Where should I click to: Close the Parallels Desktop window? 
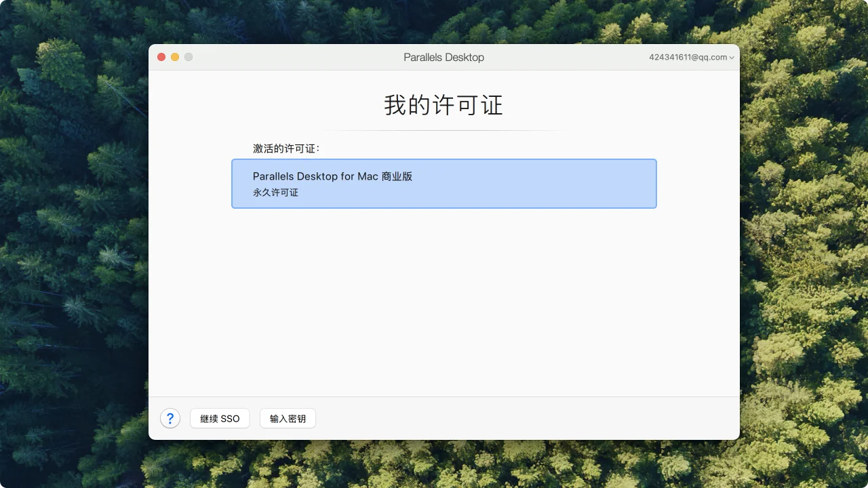(x=161, y=57)
